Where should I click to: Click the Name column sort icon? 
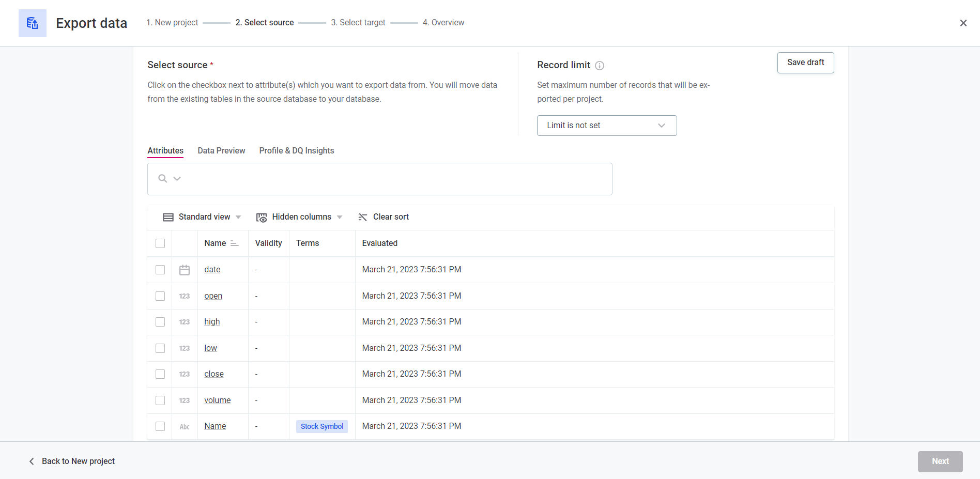coord(234,243)
